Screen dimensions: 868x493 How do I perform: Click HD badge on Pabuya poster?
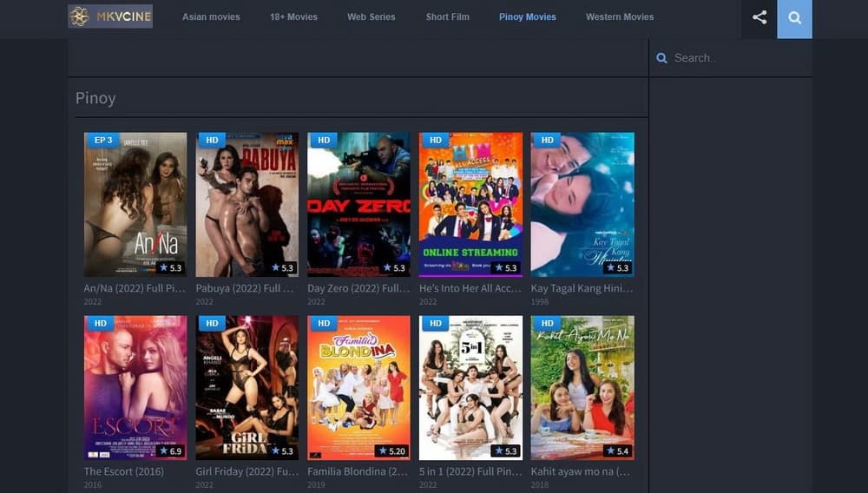point(212,140)
